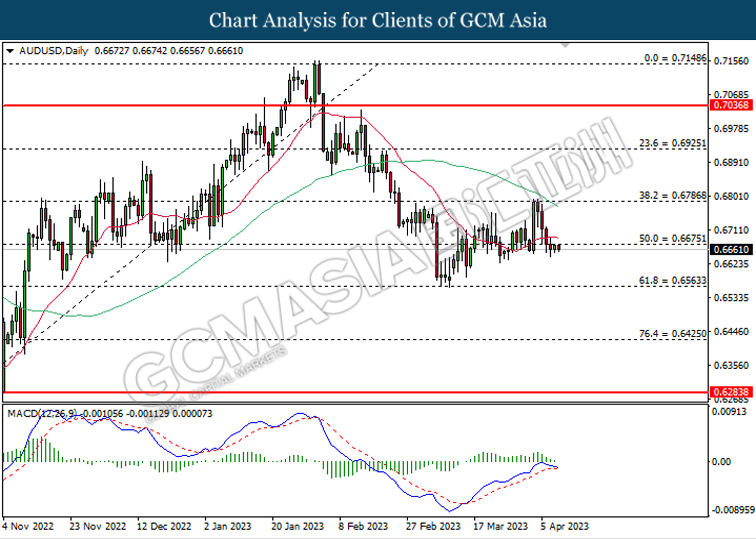Click the price axis value 0.71560

pos(731,61)
